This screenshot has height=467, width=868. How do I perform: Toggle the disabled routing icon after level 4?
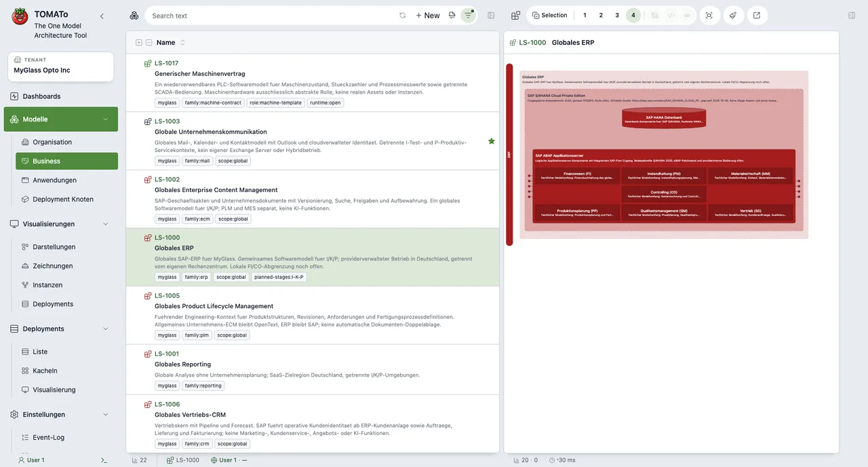click(x=654, y=16)
